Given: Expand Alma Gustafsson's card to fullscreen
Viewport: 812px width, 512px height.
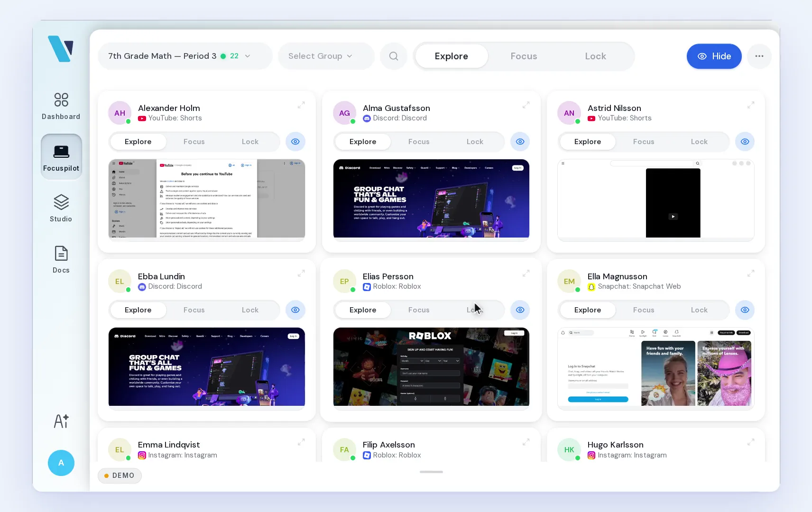Looking at the screenshot, I should point(526,105).
